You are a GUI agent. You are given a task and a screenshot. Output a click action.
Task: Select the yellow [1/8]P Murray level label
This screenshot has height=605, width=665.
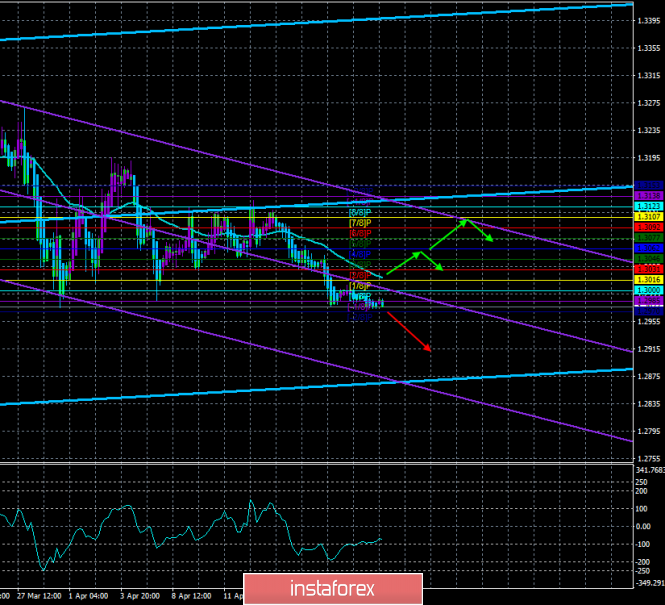[361, 286]
